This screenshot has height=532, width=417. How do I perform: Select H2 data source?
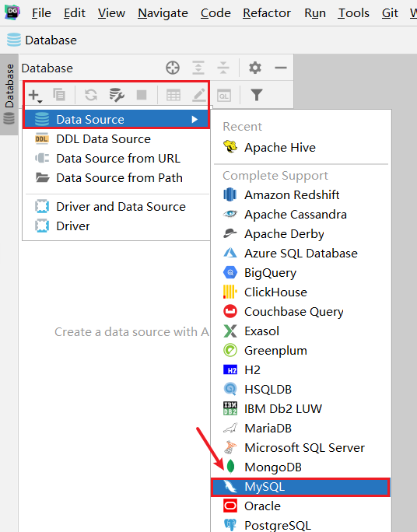click(x=301, y=369)
